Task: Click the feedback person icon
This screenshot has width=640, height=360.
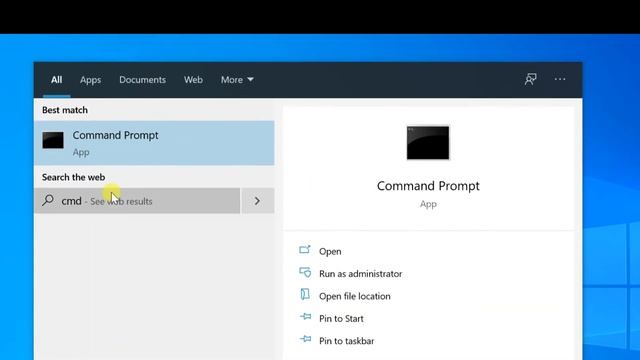Action: 530,79
